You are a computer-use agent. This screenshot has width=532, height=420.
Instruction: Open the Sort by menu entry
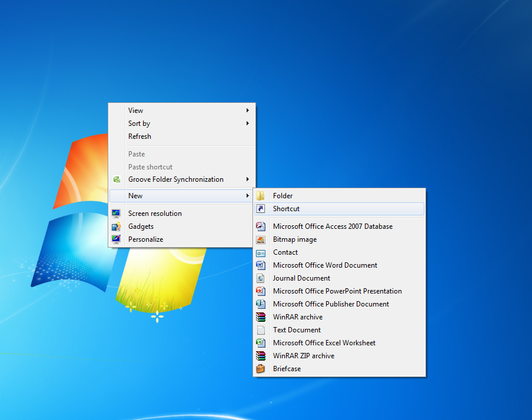point(182,123)
